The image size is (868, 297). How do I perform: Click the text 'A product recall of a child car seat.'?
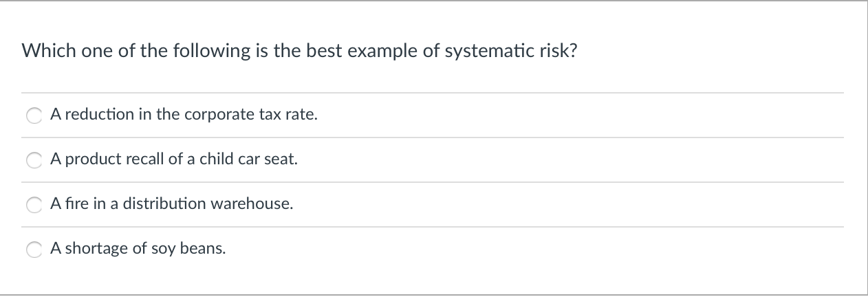[x=175, y=159]
